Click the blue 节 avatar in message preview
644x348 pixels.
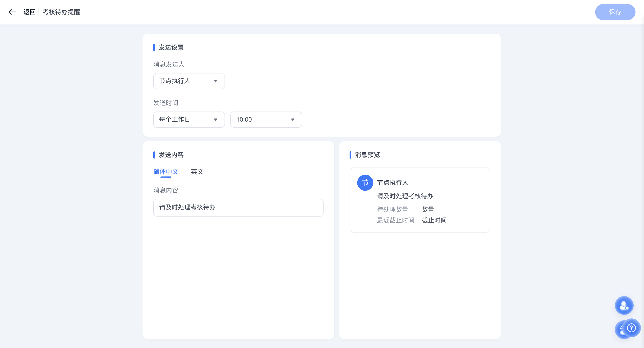[x=365, y=183]
